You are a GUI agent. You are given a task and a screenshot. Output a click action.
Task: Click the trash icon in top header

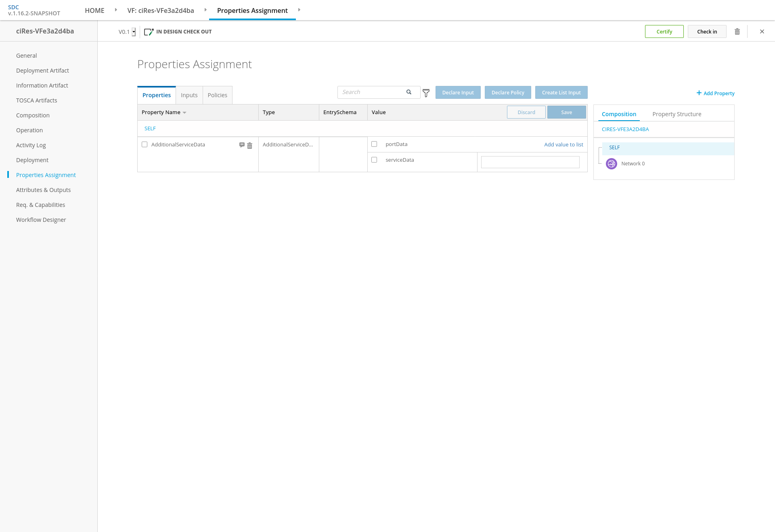(737, 31)
